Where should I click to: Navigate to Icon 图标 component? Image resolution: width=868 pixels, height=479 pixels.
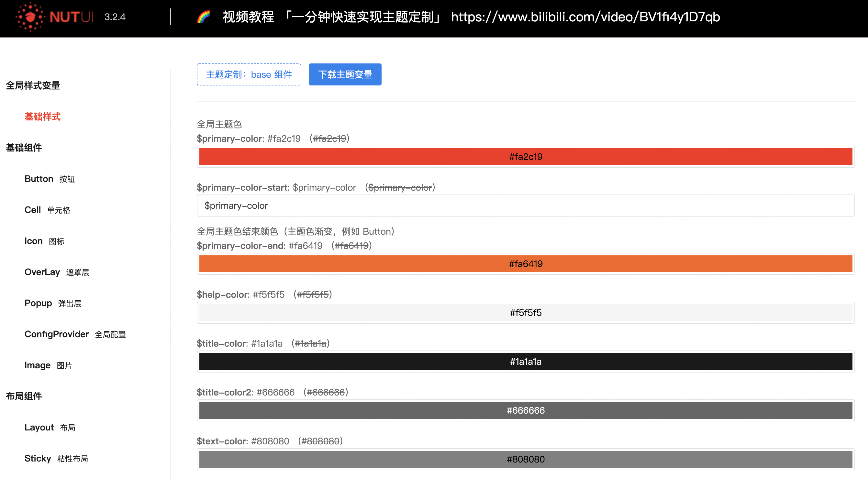(44, 240)
